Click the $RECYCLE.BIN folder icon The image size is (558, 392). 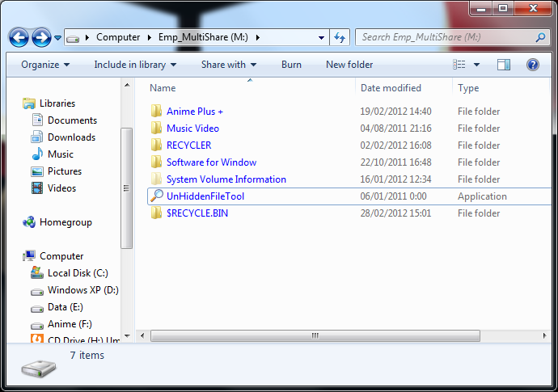(156, 213)
